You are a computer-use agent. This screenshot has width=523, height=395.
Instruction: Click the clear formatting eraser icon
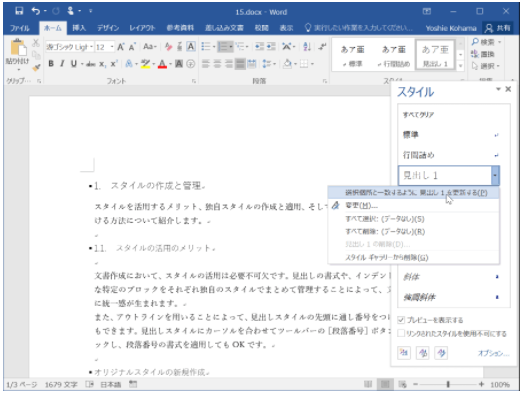[x=168, y=47]
